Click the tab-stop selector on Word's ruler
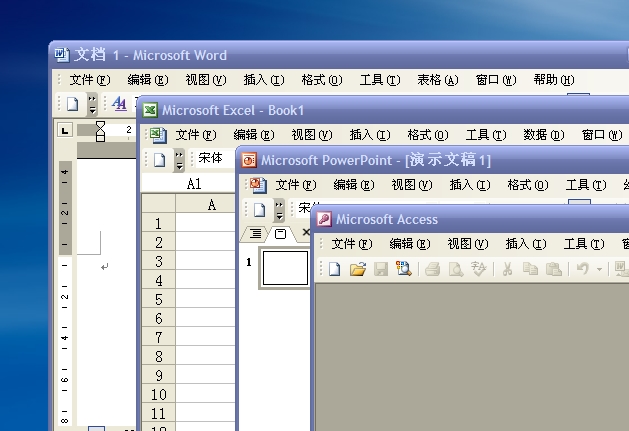Viewport: 629px width, 431px height. [x=65, y=130]
